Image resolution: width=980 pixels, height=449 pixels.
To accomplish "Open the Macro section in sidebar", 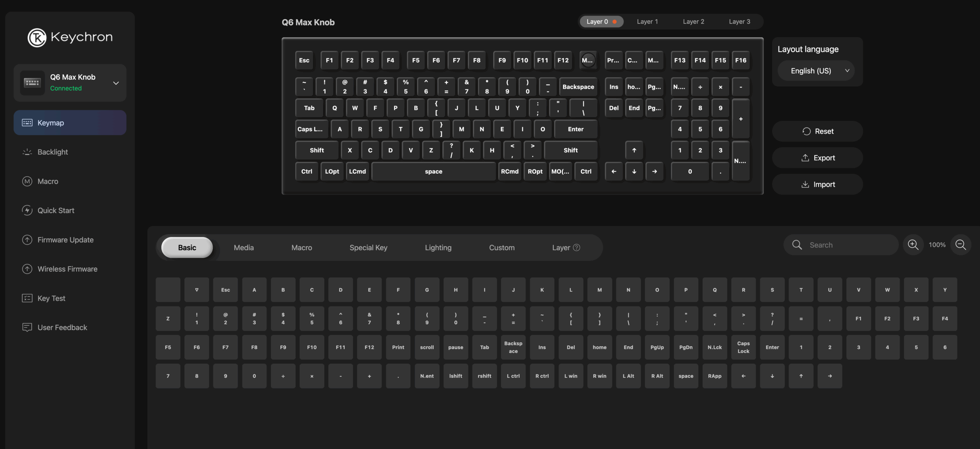I will tap(48, 181).
